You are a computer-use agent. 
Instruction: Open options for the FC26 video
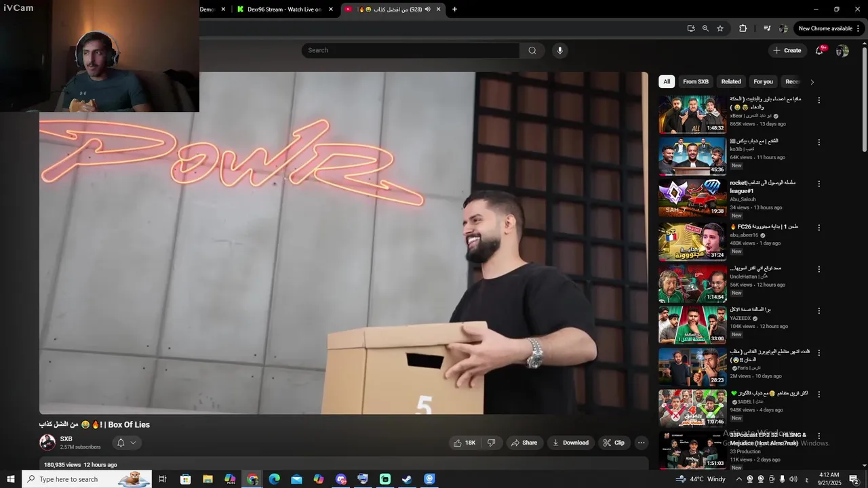tap(818, 228)
